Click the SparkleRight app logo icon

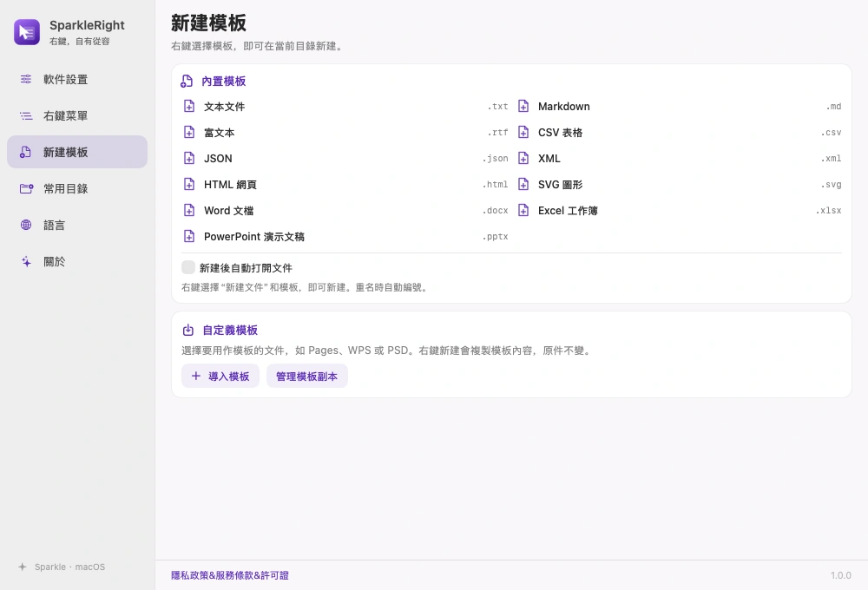pos(27,32)
